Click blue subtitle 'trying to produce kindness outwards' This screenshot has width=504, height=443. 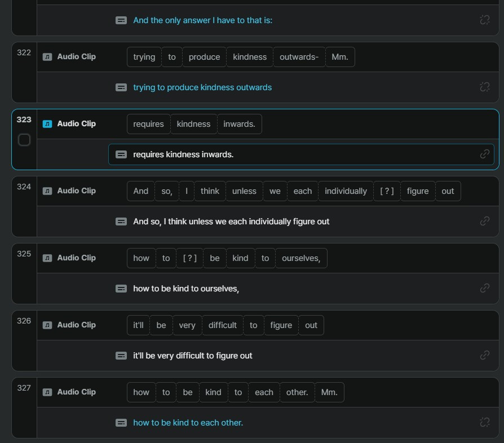click(x=202, y=87)
